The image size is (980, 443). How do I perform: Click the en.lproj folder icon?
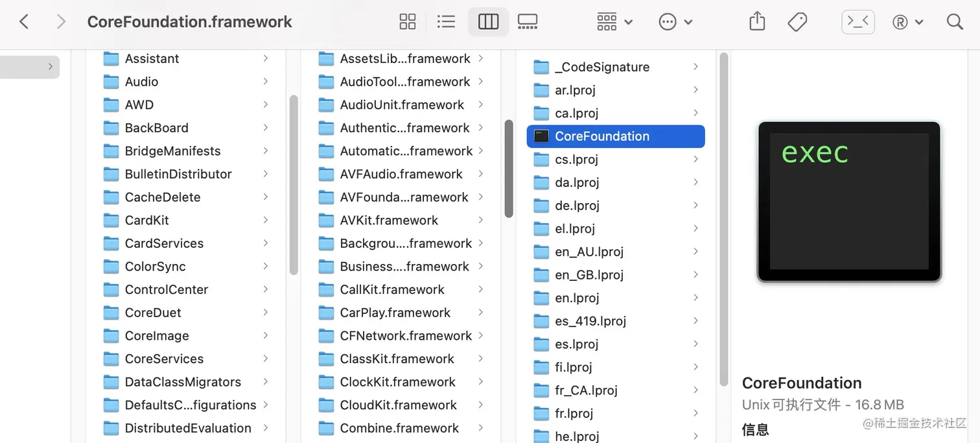541,298
